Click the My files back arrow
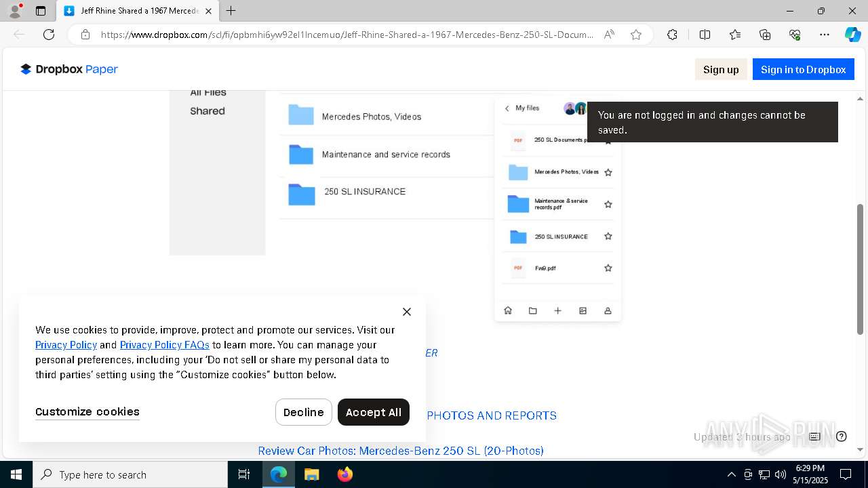The image size is (868, 488). [x=507, y=108]
